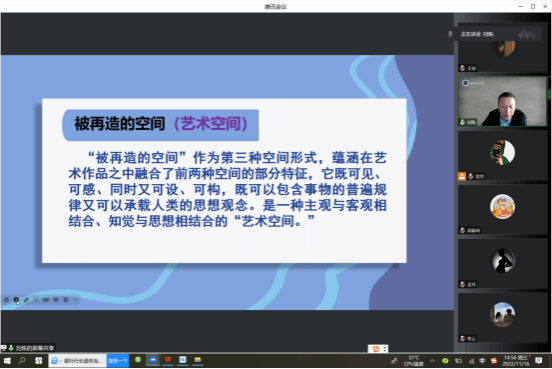The height and width of the screenshot is (369, 552).
Task: Click the muted microphone icon on top participant tile
Action: [463, 68]
